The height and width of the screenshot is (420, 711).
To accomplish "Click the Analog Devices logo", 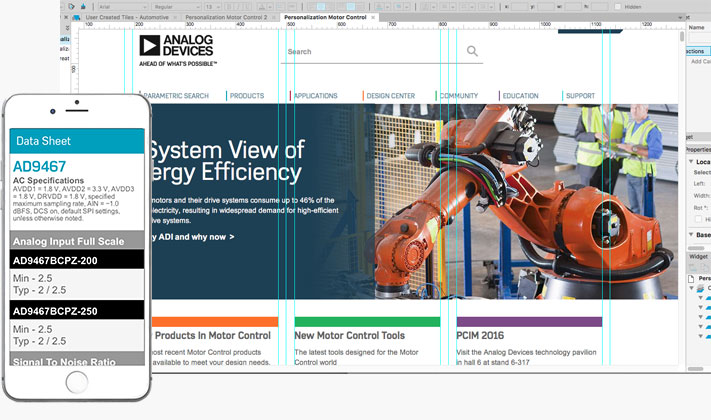I will (177, 49).
